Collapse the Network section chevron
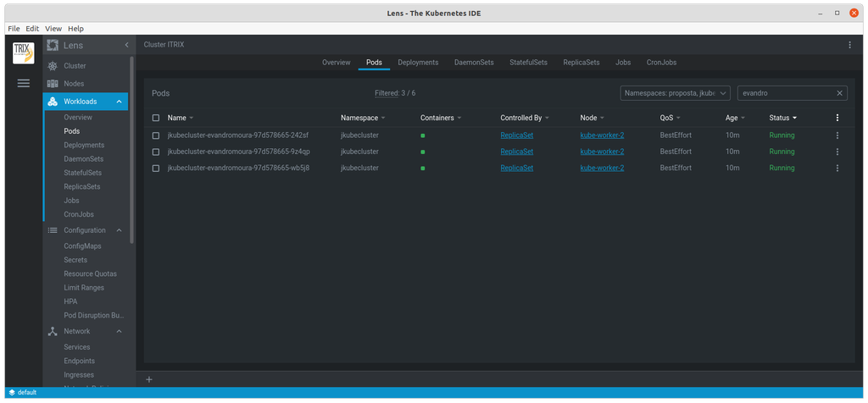 tap(119, 331)
